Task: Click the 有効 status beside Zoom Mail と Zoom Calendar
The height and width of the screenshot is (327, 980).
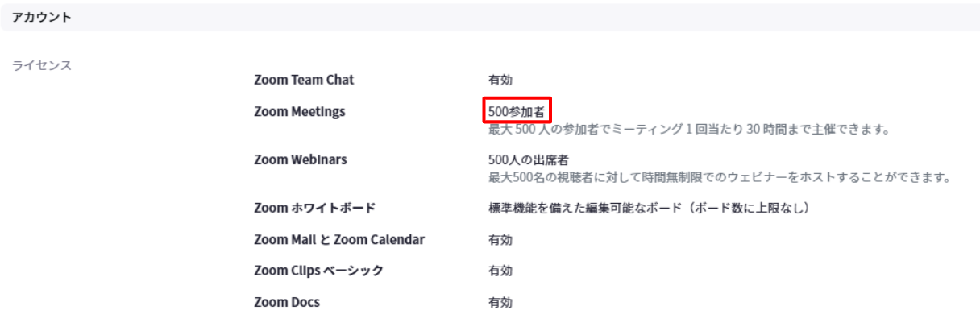Action: coord(500,240)
